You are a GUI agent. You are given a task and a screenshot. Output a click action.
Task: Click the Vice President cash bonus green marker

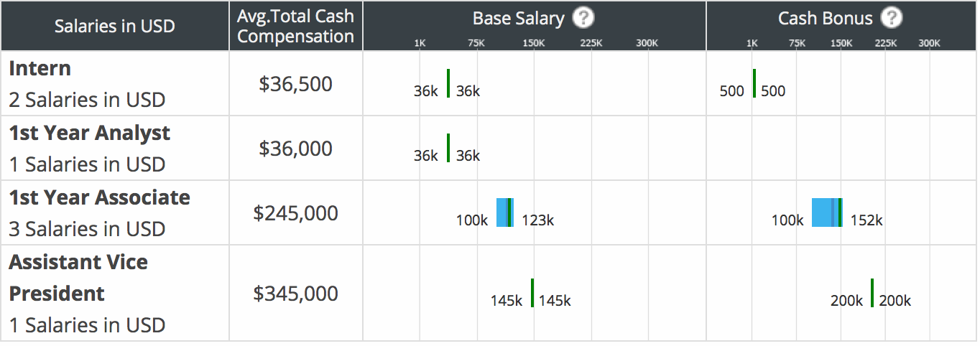872,293
